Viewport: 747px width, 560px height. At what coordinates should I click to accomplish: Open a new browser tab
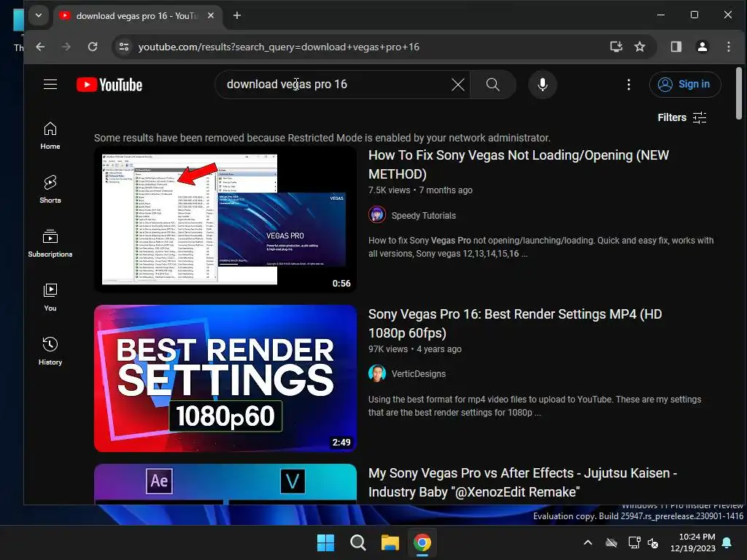point(237,16)
